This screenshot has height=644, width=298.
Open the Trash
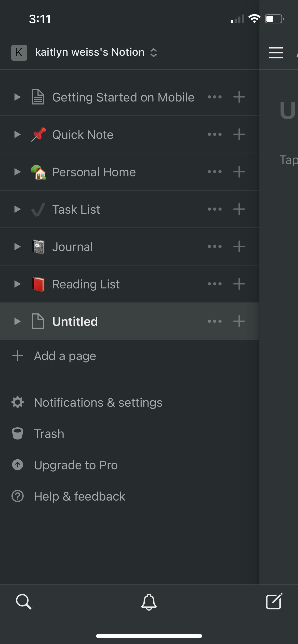(17, 434)
